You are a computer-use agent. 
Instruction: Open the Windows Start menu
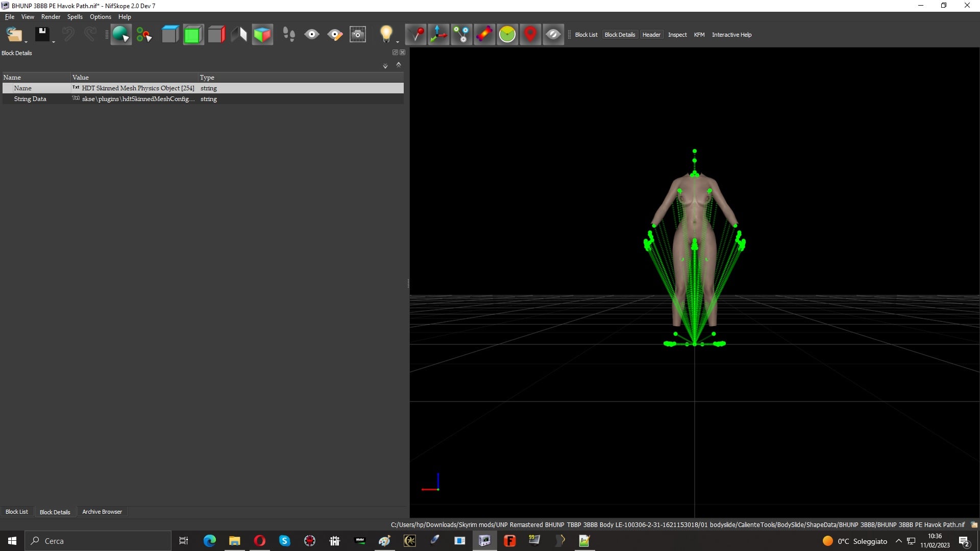tap(12, 541)
